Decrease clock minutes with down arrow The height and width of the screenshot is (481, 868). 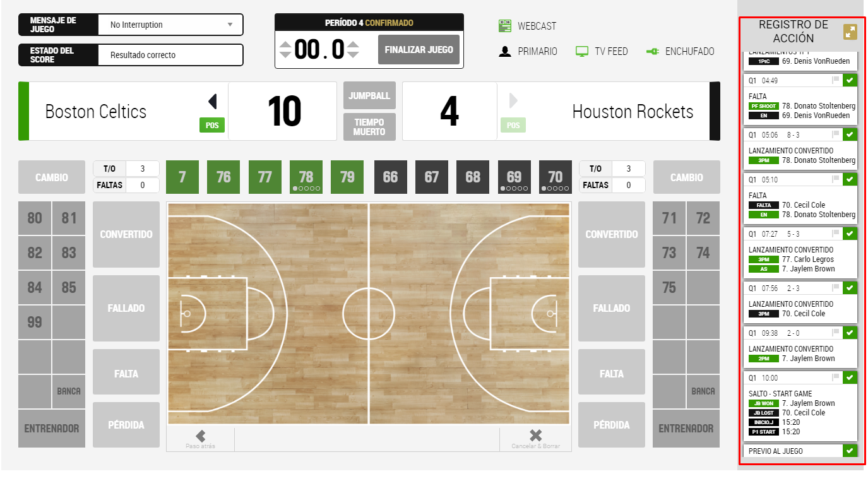[285, 54]
